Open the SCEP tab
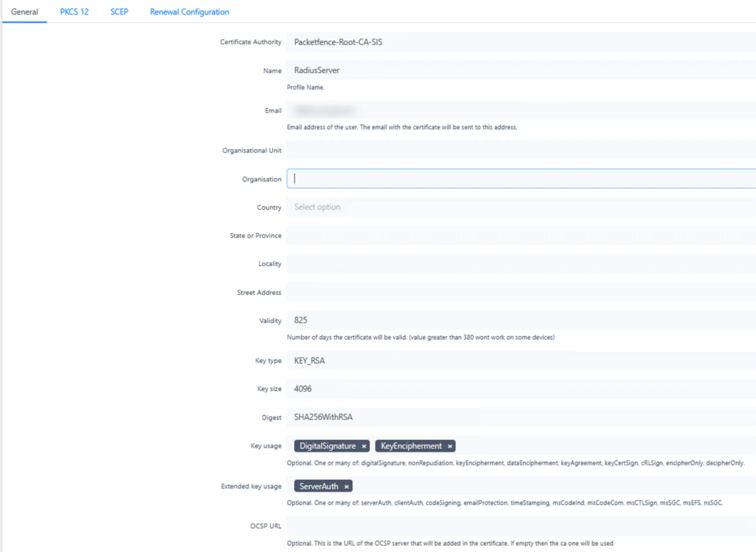The height and width of the screenshot is (552, 756). click(x=119, y=12)
